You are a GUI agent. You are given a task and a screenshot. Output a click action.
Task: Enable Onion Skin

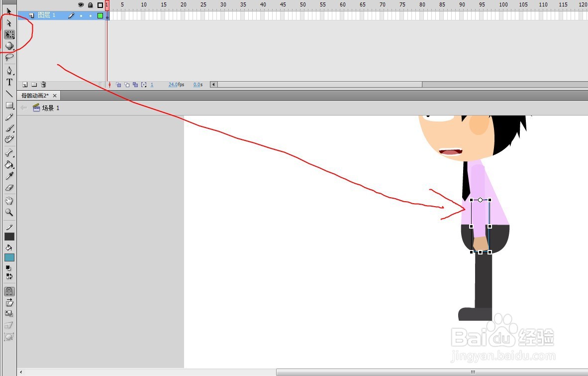(x=118, y=85)
